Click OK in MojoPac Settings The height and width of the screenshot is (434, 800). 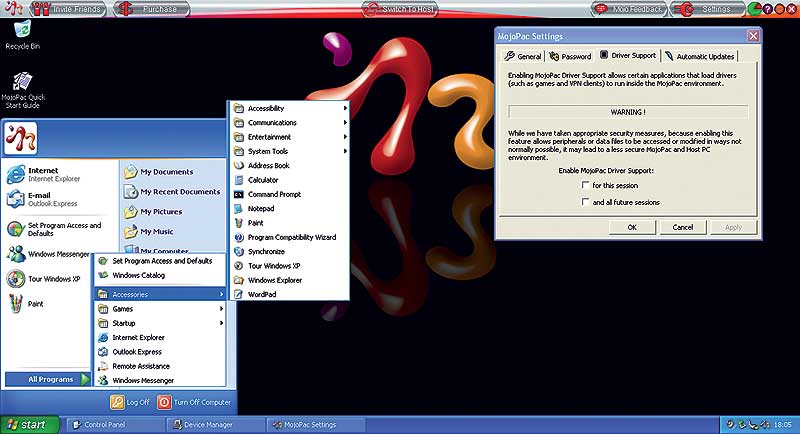point(632,227)
